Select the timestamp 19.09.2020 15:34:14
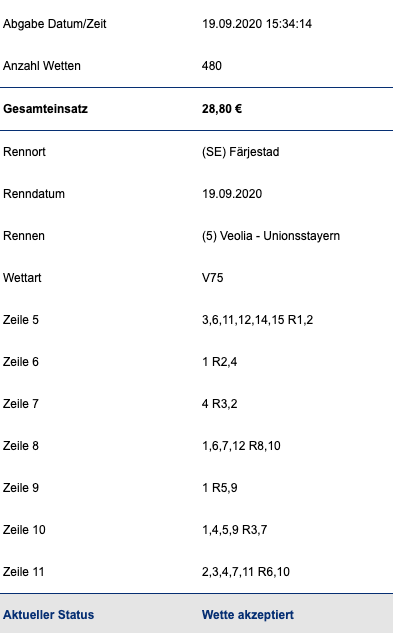The width and height of the screenshot is (393, 633). coord(257,24)
